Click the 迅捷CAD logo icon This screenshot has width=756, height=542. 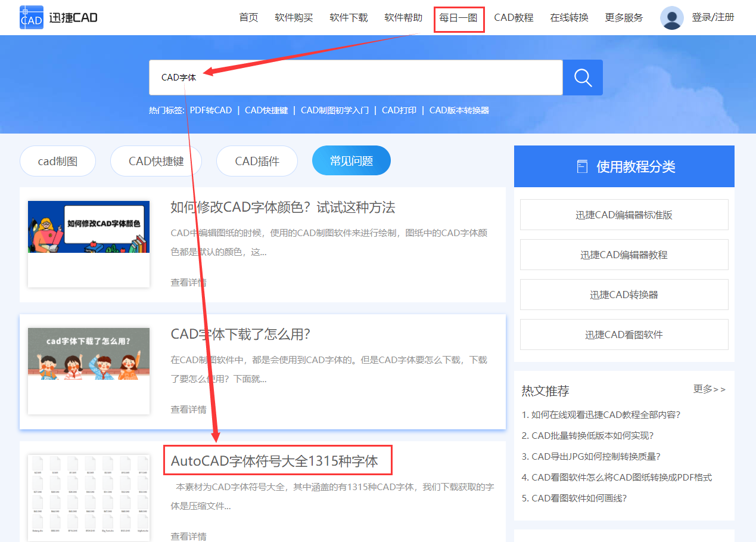pyautogui.click(x=31, y=17)
